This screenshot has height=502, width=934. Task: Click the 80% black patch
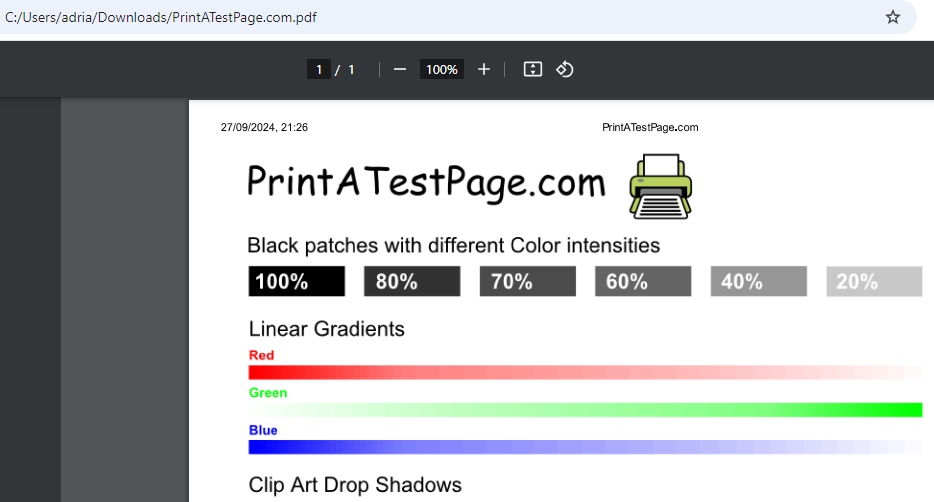(412, 281)
